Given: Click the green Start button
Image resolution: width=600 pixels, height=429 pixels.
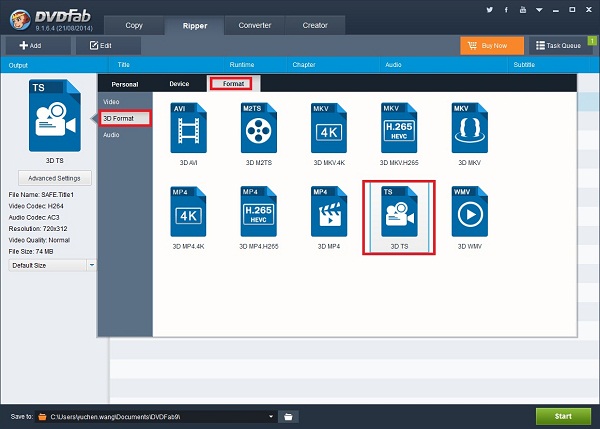Looking at the screenshot, I should [563, 416].
